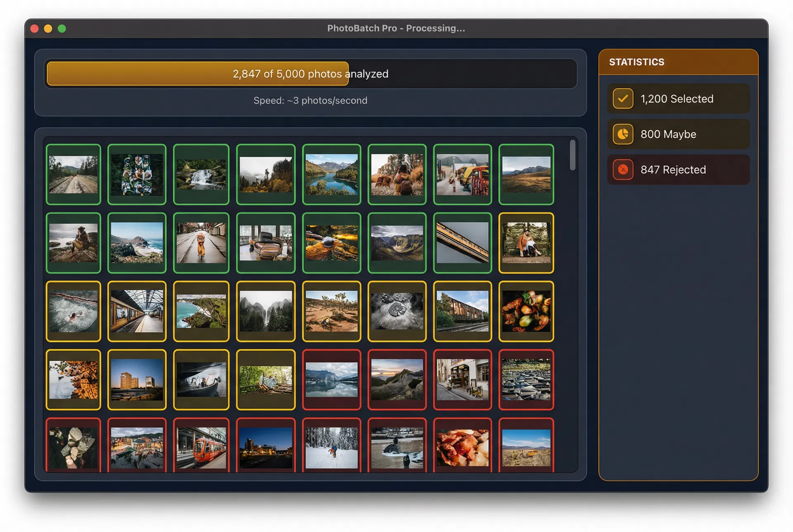This screenshot has width=793, height=532.
Task: Open the 847 Rejected statistics row
Action: click(x=678, y=170)
